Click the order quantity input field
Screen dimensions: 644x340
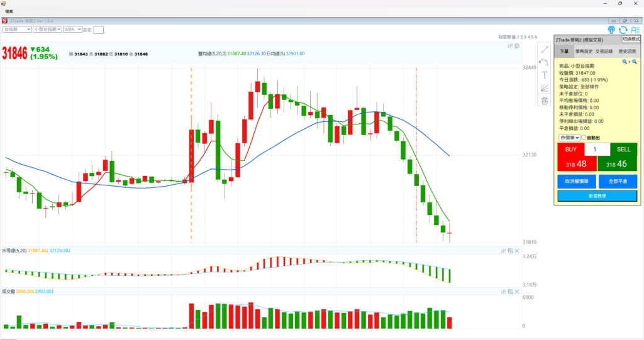pos(597,150)
